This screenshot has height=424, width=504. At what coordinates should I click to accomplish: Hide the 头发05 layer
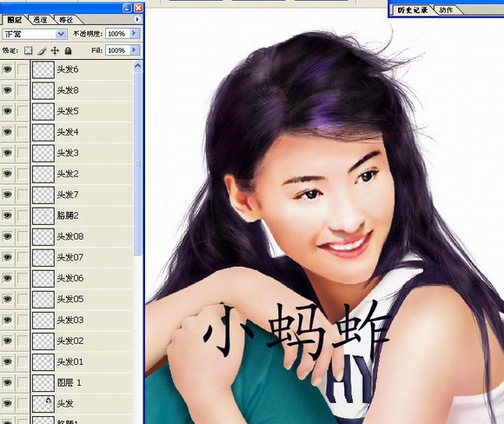click(8, 299)
